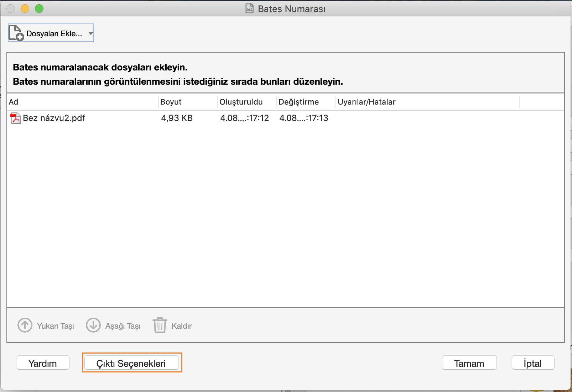This screenshot has width=572, height=392.
Task: Click the Bates Numarası title bar icon
Action: click(x=249, y=9)
